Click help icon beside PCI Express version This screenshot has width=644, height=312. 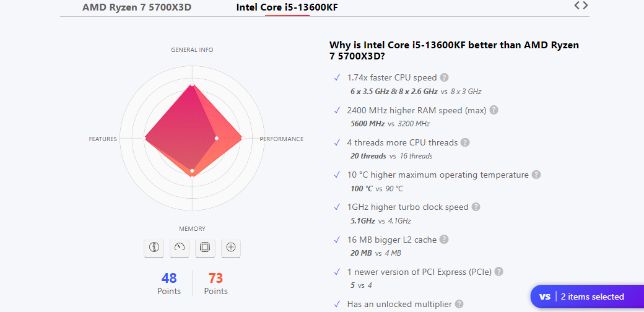498,272
